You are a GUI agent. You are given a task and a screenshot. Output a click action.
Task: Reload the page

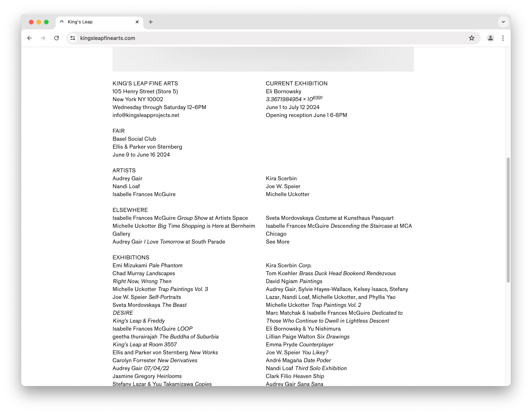point(56,38)
